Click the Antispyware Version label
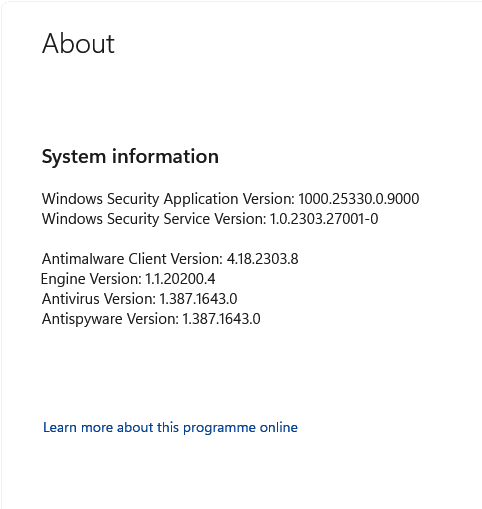This screenshot has height=509, width=482. [111, 319]
